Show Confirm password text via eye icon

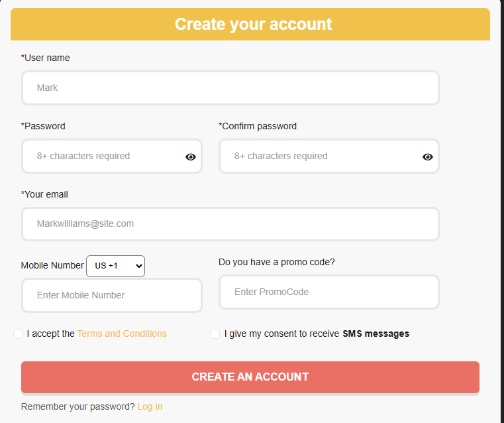pos(428,156)
